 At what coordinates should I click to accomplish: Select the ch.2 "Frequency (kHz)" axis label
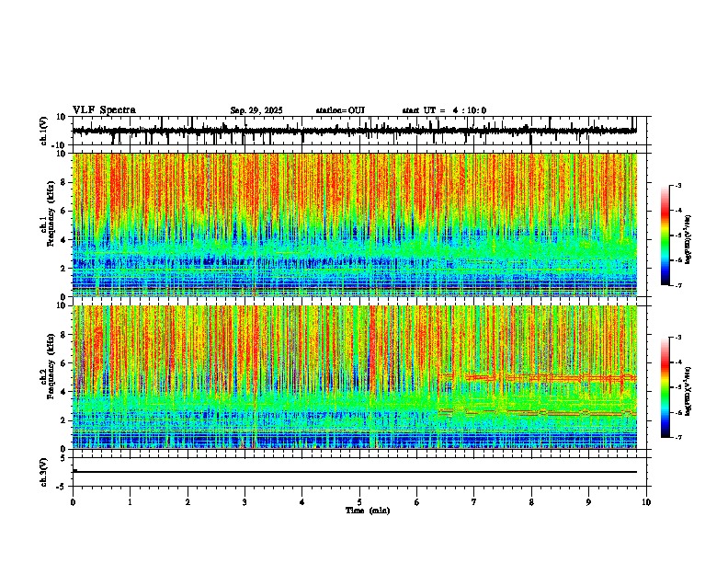pos(51,366)
